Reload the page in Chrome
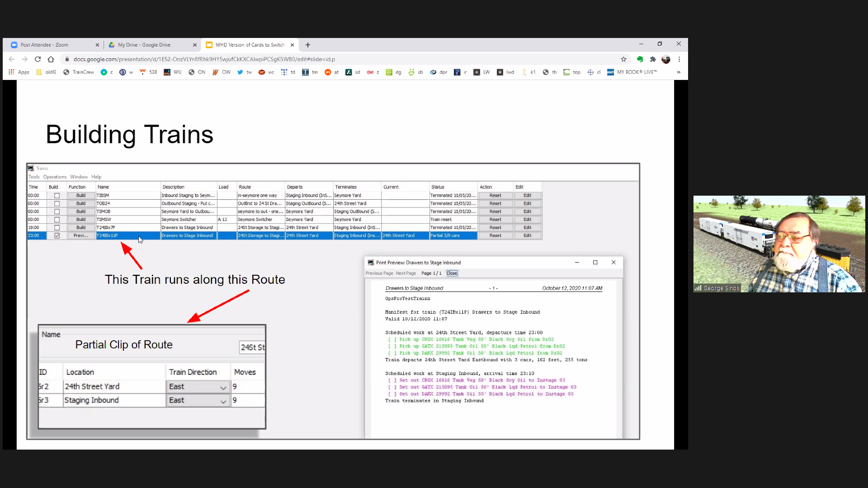Image resolution: width=868 pixels, height=488 pixels. (38, 59)
